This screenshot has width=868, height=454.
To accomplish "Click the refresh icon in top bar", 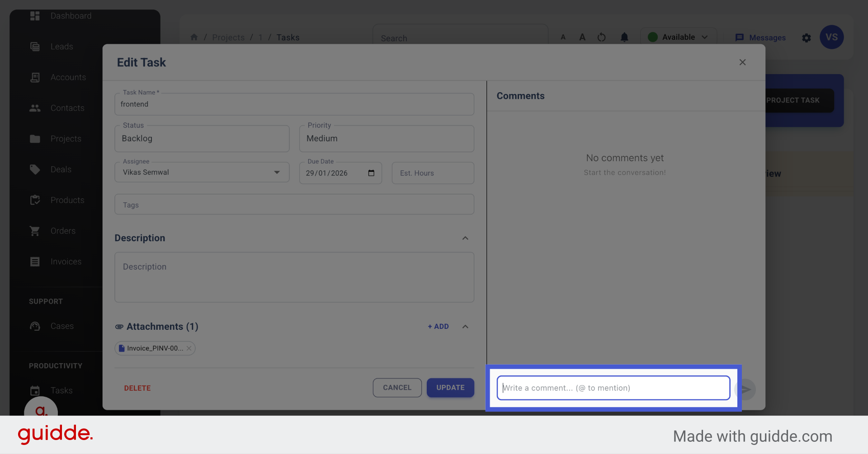I will [601, 37].
